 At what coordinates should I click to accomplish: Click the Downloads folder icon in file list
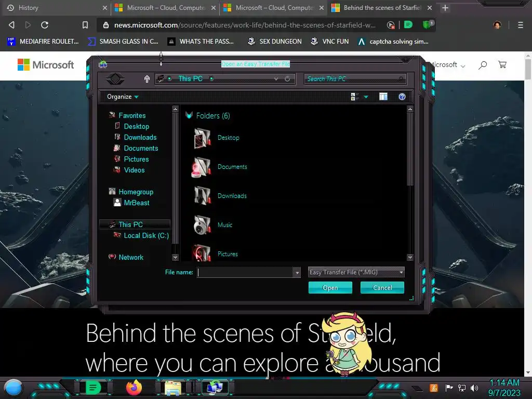(x=202, y=196)
